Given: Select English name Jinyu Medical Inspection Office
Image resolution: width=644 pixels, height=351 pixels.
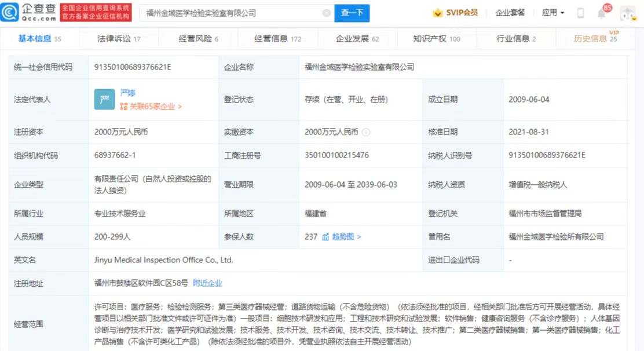Looking at the screenshot, I should (x=163, y=260).
